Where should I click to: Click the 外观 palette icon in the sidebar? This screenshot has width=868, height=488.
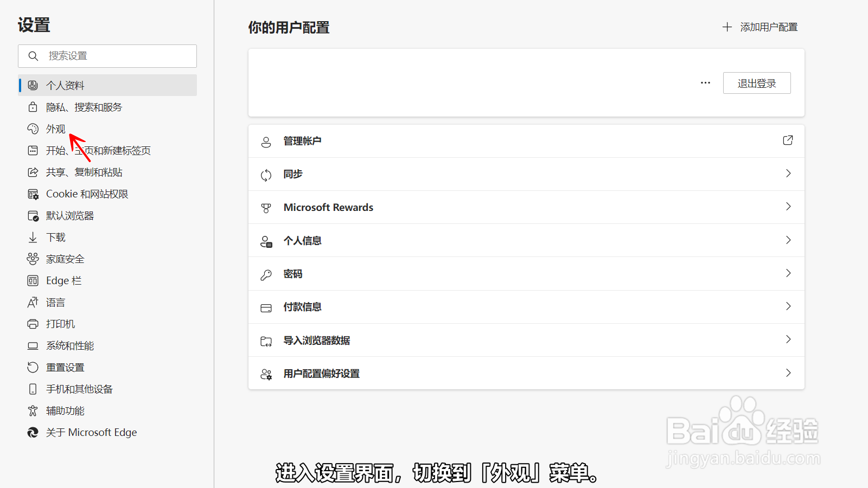33,129
